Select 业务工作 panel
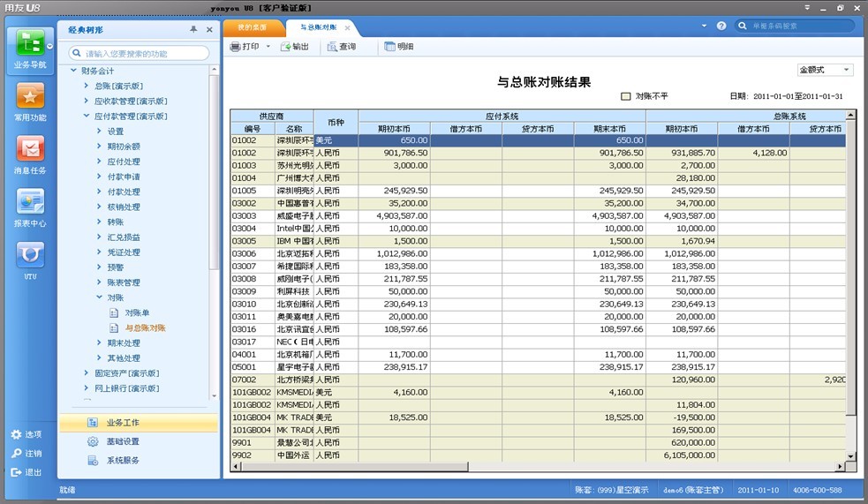 click(139, 423)
